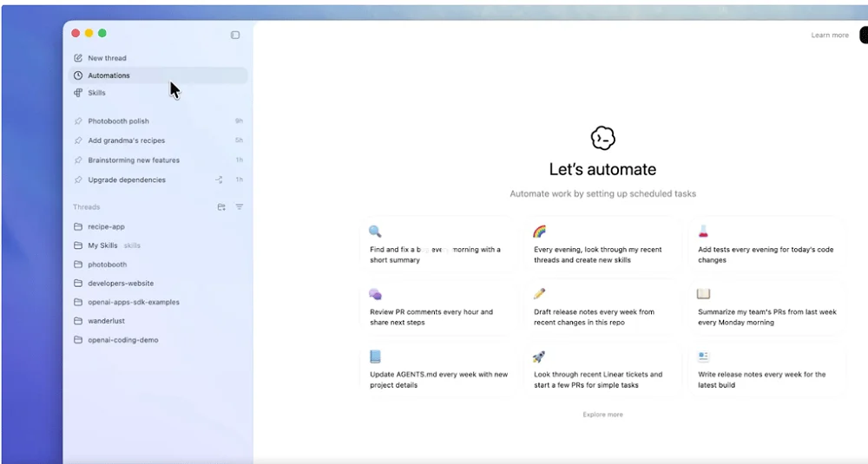Expand the My Skills project
Image resolution: width=868 pixels, height=464 pixels.
[158, 245]
